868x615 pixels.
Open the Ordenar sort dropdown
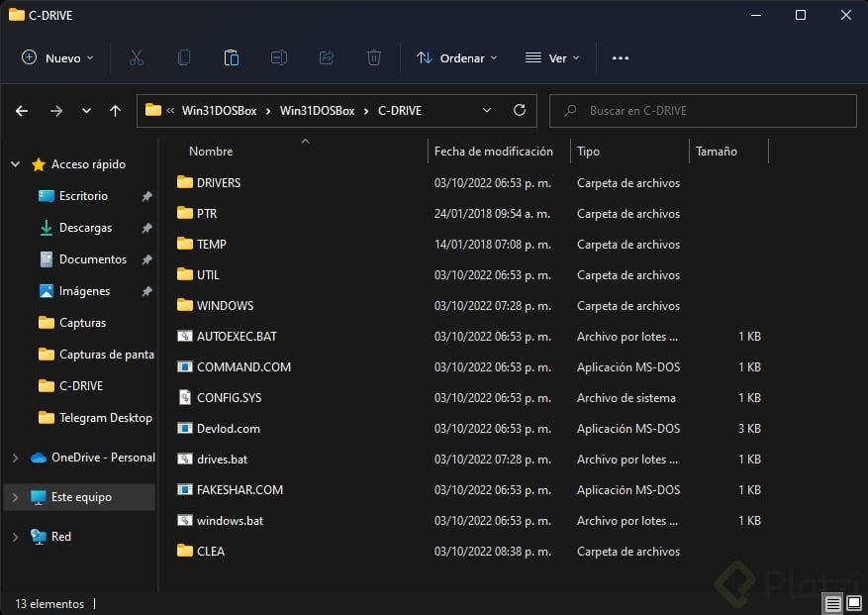[456, 58]
